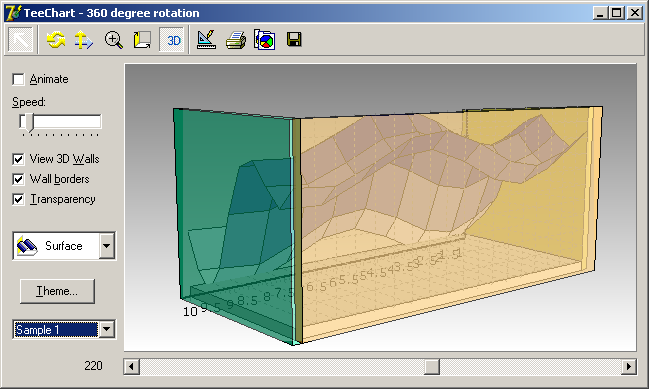The height and width of the screenshot is (389, 649).
Task: Choose the Move chart tool
Action: point(84,40)
